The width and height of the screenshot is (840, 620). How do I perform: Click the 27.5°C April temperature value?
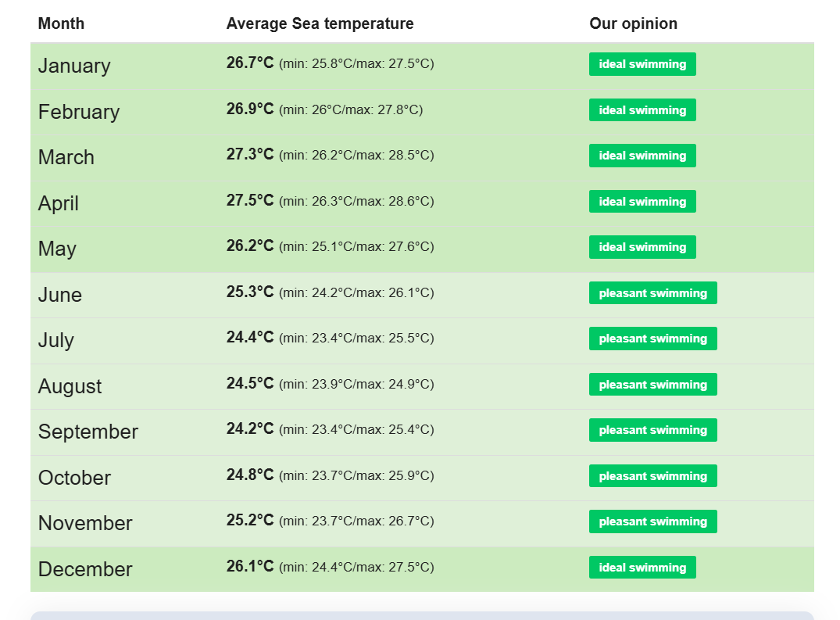point(250,200)
